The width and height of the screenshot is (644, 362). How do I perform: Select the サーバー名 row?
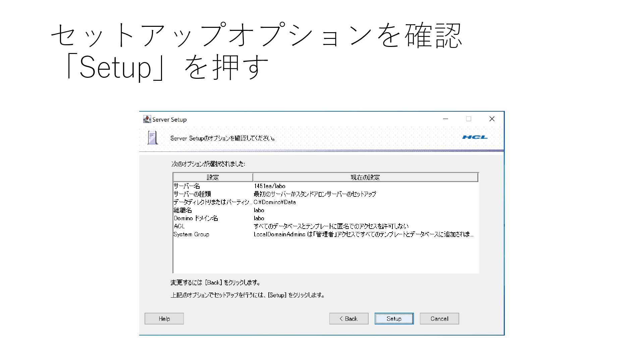[x=187, y=186]
